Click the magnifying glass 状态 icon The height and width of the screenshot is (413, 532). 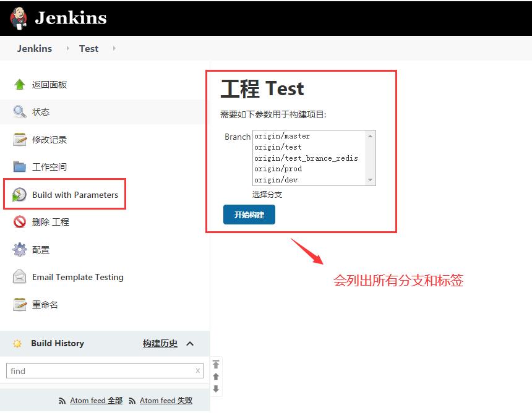(20, 112)
